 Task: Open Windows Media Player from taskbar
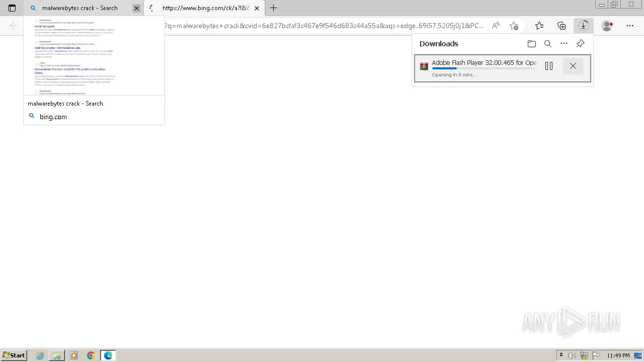[x=74, y=355]
